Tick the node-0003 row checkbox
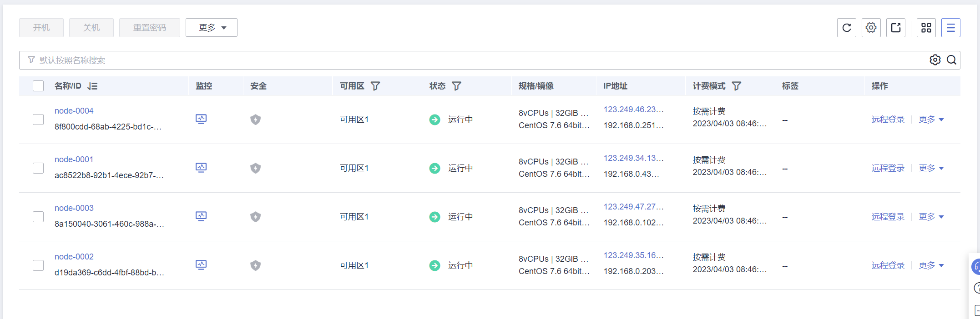The image size is (980, 319). click(x=38, y=217)
